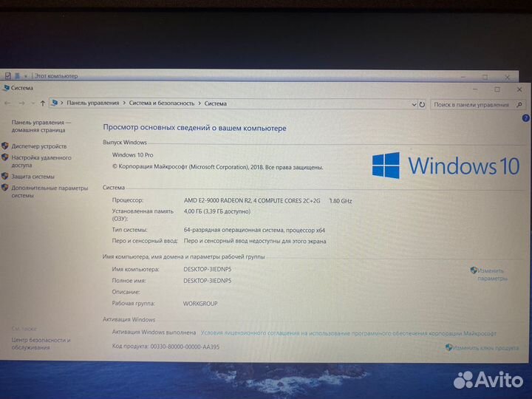532x399 pixels.
Task: Open Настройка удаленного доступа
Action: (41, 161)
